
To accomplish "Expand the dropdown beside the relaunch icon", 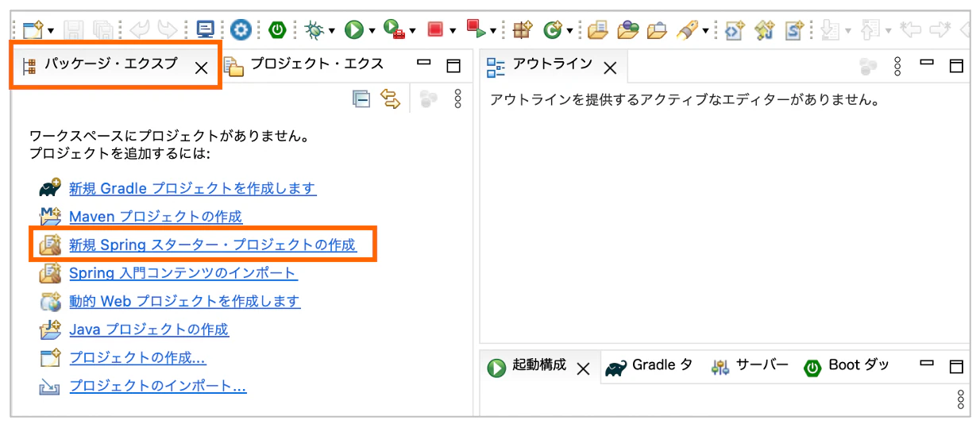I will pos(492,31).
